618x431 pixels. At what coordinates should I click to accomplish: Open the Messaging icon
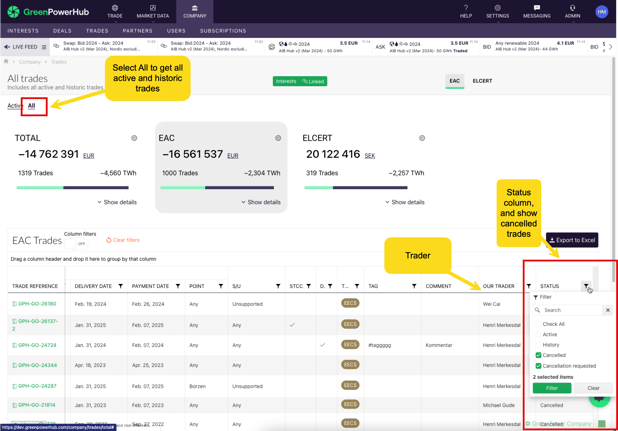pos(537,8)
